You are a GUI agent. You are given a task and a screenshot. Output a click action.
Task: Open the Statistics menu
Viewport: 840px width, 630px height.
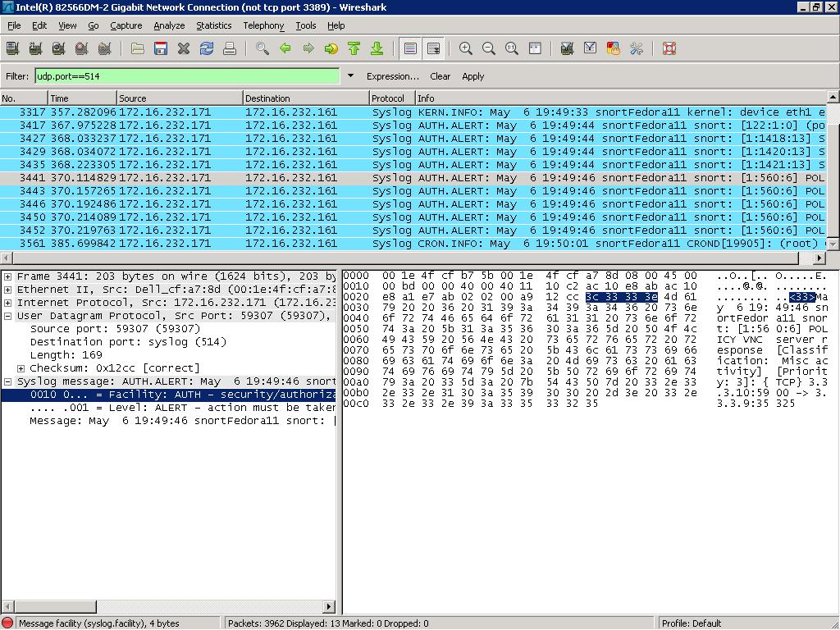[213, 25]
